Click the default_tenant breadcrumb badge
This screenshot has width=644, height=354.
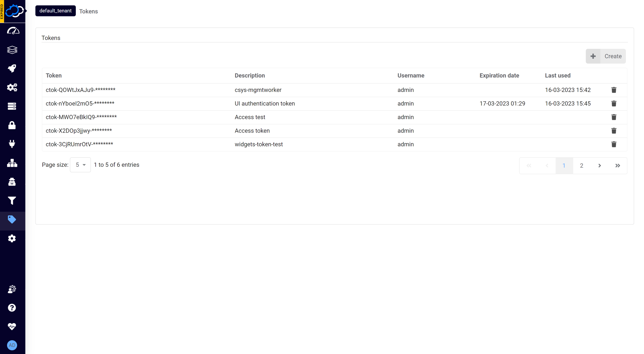56,11
